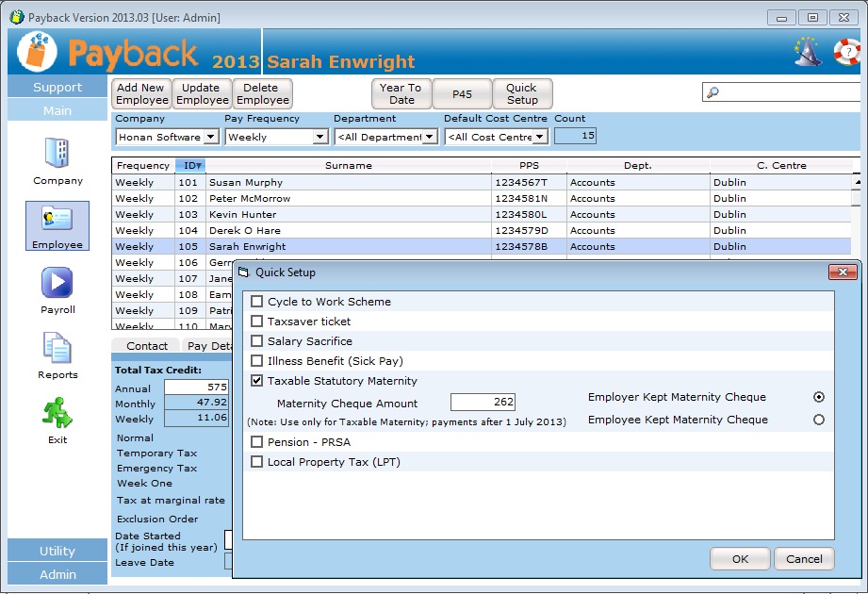Select the Employee sidebar icon
Screen dimensions: 868x594
point(57,220)
